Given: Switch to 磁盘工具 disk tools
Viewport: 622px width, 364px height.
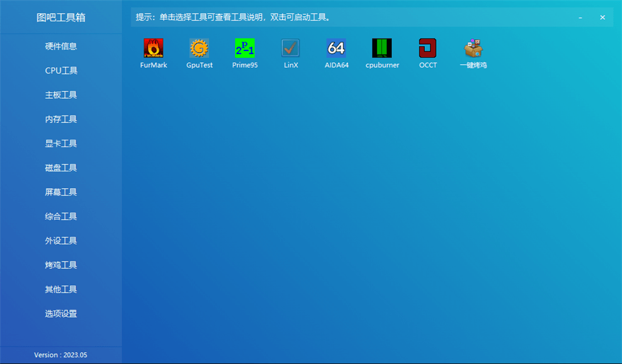Looking at the screenshot, I should tap(60, 167).
